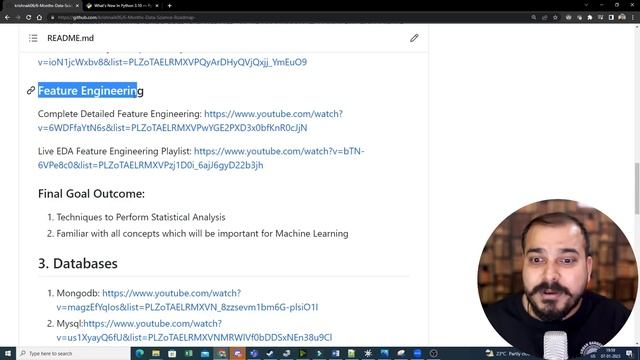Click the Type here to search box

coord(73,353)
